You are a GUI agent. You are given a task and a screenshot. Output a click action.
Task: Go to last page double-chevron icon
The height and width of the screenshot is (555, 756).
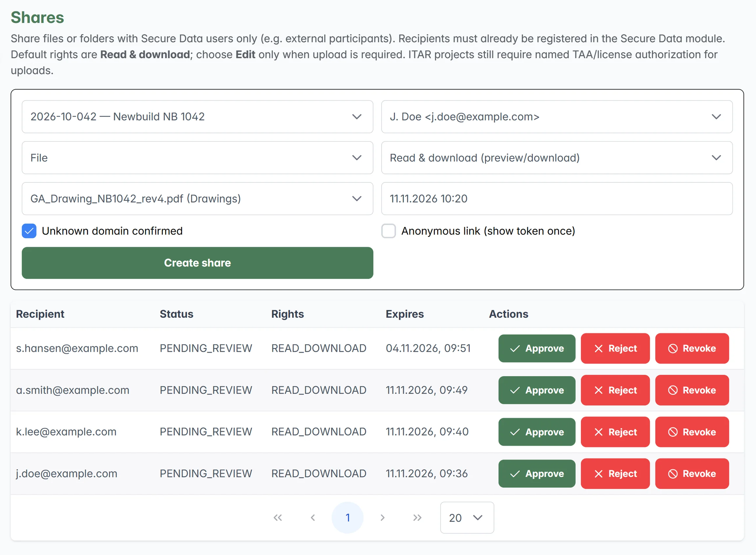pyautogui.click(x=417, y=518)
